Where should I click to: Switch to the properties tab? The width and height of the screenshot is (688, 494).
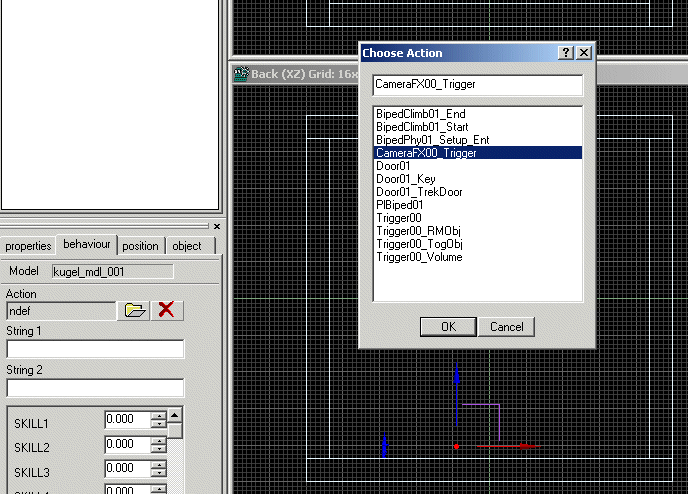pos(28,246)
